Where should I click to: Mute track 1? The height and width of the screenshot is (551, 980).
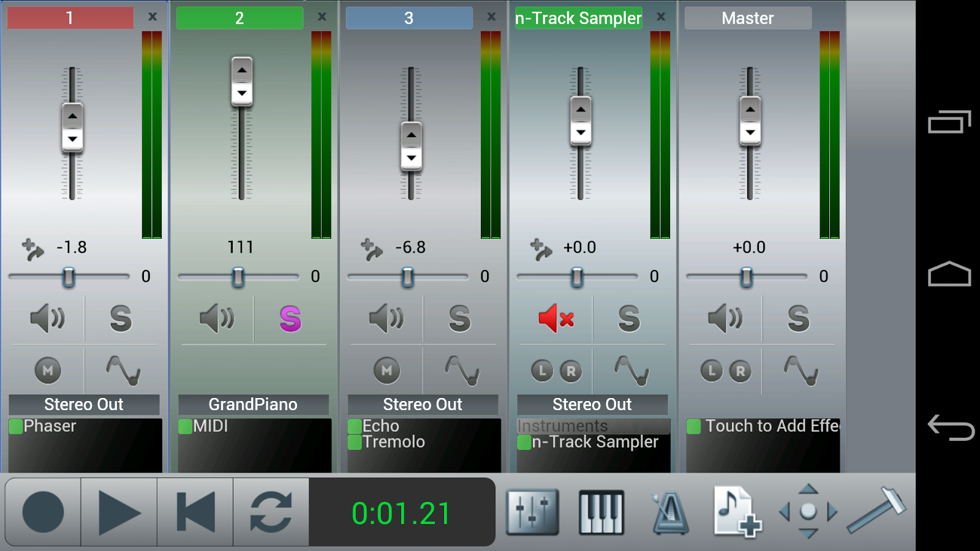click(x=48, y=318)
